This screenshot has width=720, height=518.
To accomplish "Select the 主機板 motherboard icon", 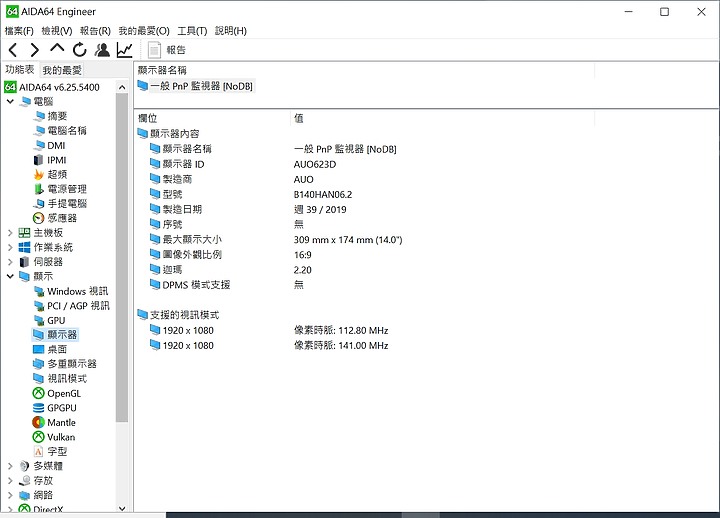I will (24, 233).
